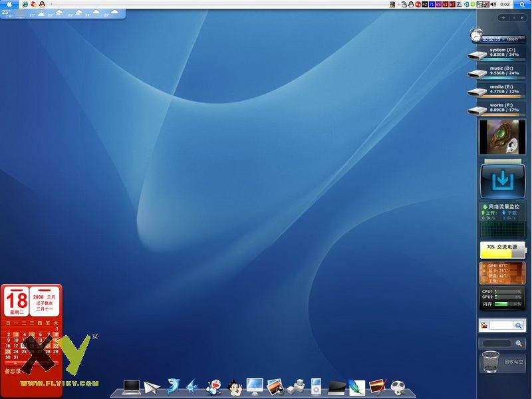Click the sidebar next page arrow
The image size is (532, 399).
pyautogui.click(x=522, y=18)
